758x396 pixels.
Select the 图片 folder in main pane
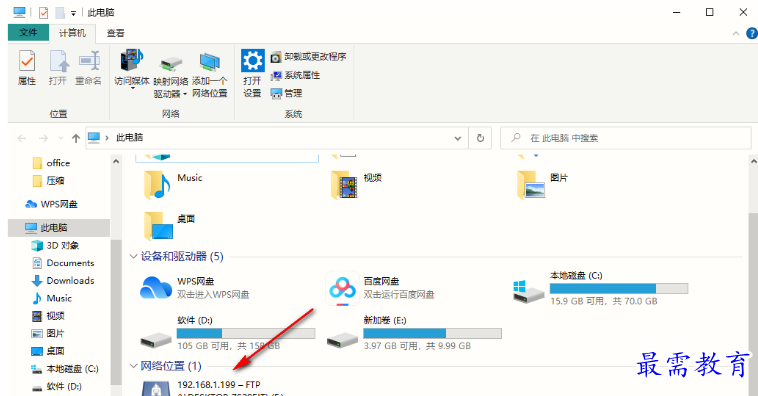[x=542, y=185]
